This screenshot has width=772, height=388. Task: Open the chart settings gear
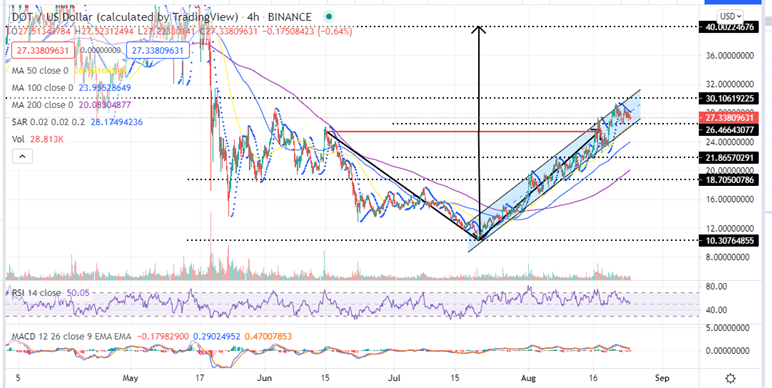[730, 378]
